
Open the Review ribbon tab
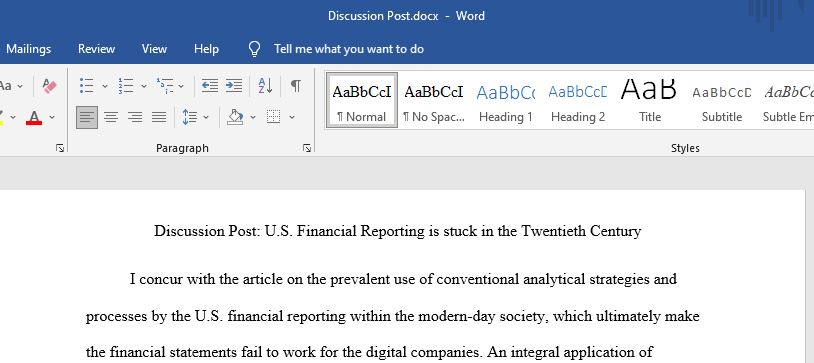[x=97, y=49]
